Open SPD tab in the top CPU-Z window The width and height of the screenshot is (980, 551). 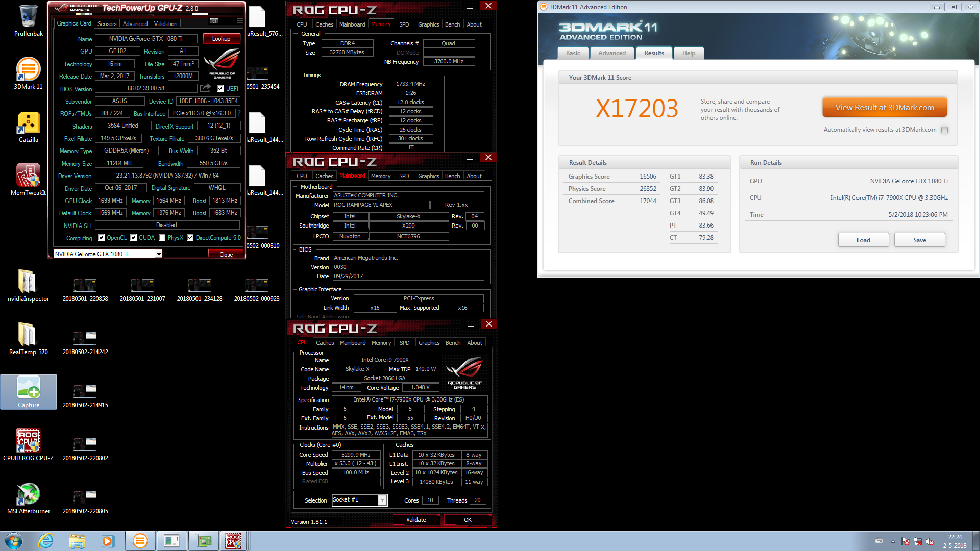pos(404,24)
